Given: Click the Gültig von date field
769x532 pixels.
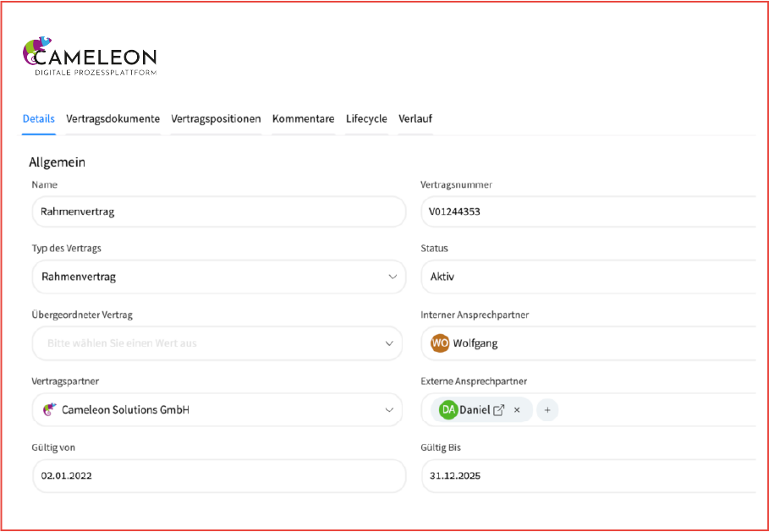Looking at the screenshot, I should pos(218,476).
